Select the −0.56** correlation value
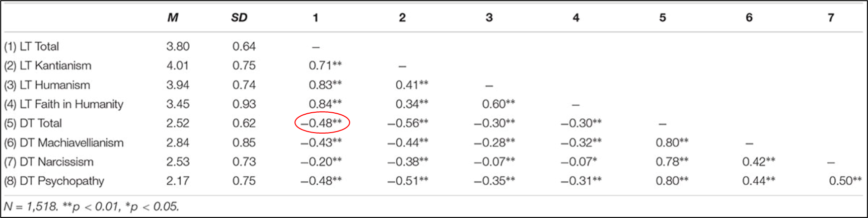 point(408,123)
